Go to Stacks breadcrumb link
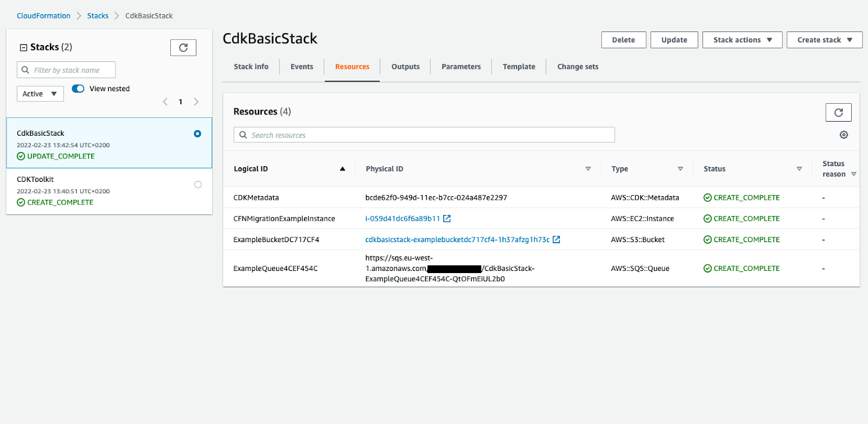The width and height of the screenshot is (868, 424). click(x=98, y=16)
